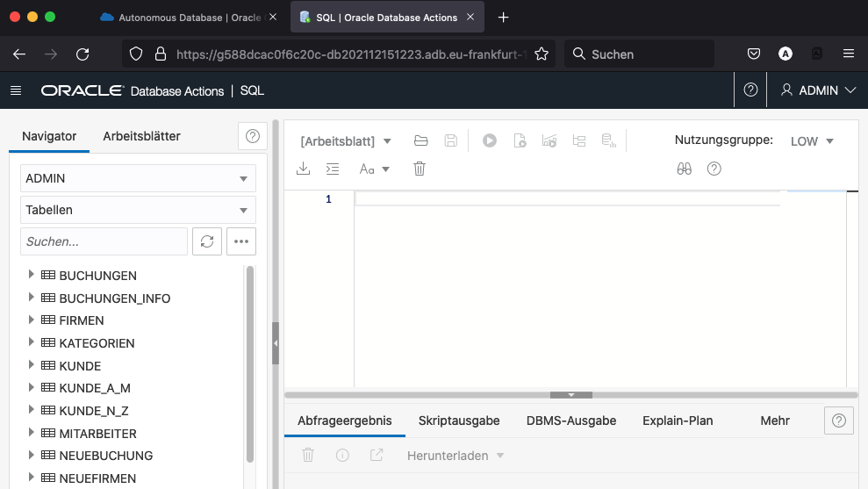Click the Open file folder icon
This screenshot has height=489, width=868.
(420, 140)
